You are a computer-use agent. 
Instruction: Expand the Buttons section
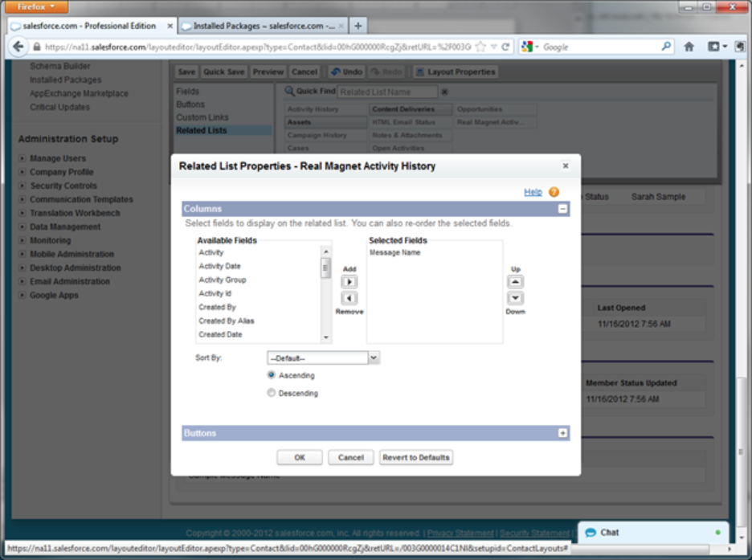click(x=562, y=433)
